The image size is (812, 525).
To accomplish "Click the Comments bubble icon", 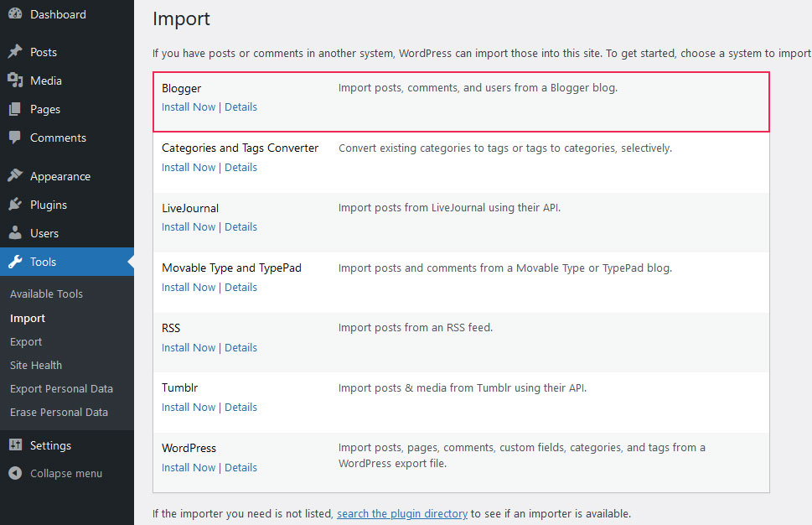I will 15,137.
